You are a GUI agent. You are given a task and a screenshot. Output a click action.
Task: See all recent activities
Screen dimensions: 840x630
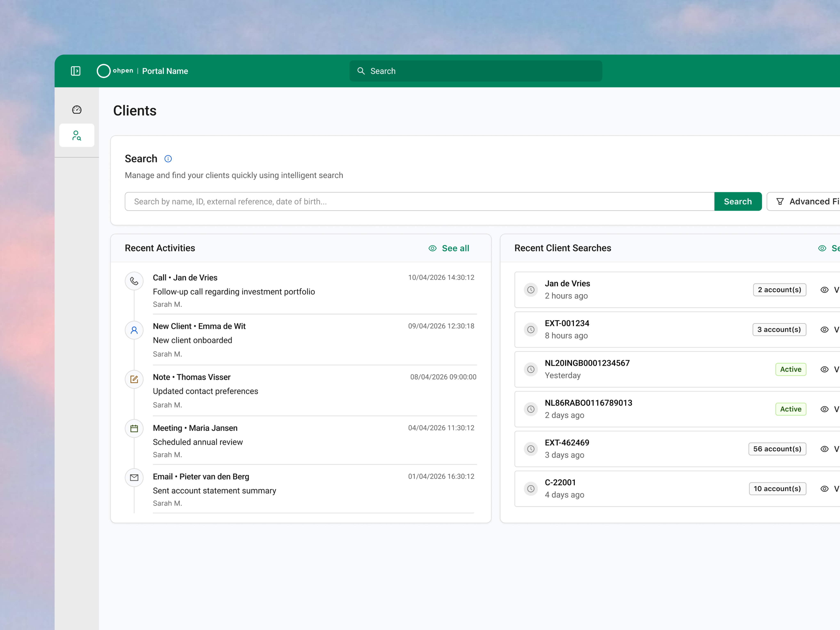tap(449, 248)
